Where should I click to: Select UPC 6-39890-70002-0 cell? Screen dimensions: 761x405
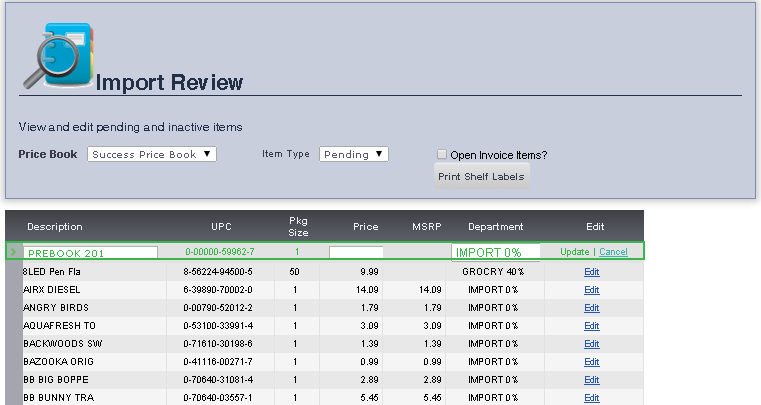coord(218,289)
